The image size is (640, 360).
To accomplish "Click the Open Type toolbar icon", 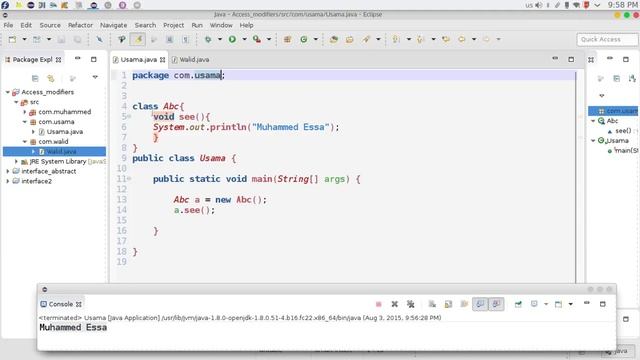I will click(x=334, y=39).
